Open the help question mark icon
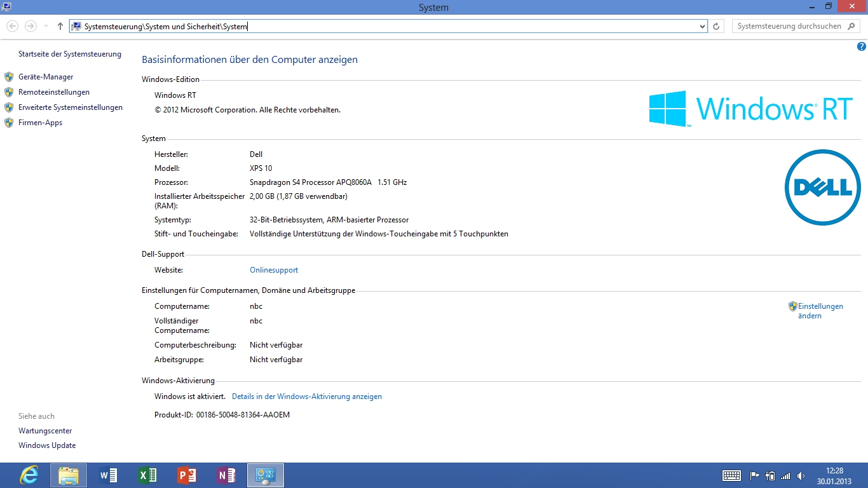868x488 pixels. point(862,46)
